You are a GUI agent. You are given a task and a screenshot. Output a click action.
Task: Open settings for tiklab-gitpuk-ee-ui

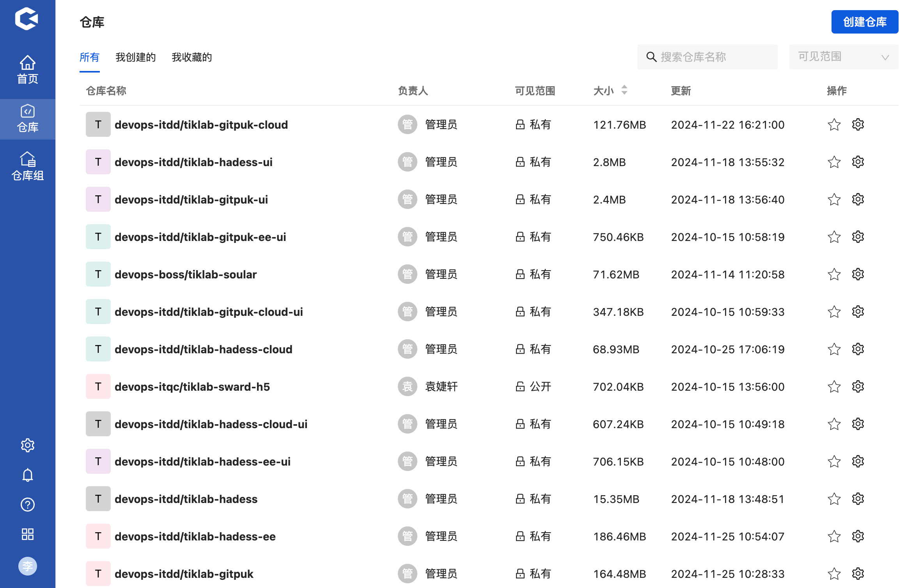click(858, 237)
